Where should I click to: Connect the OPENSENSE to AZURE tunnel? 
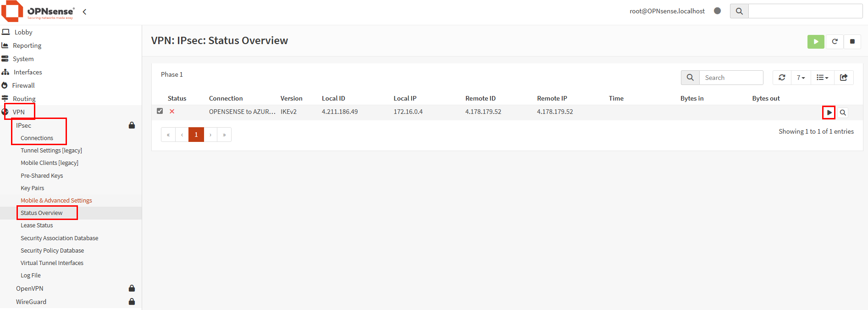[829, 113]
